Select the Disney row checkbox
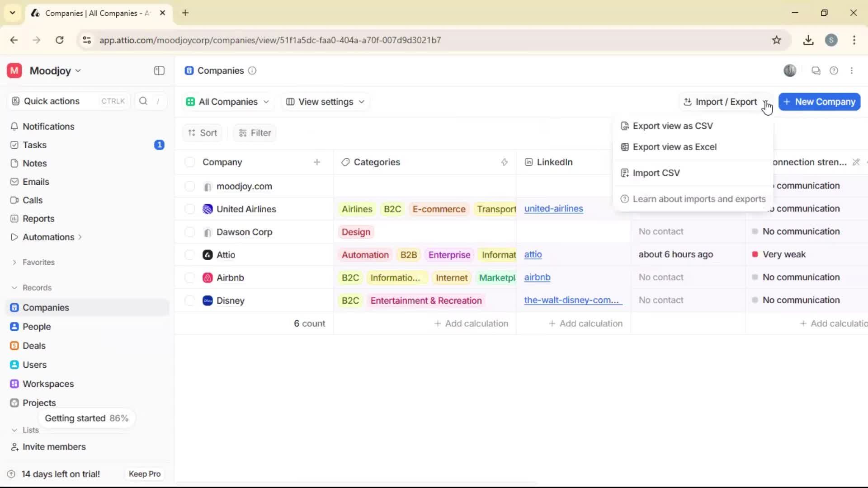868x488 pixels. click(189, 300)
